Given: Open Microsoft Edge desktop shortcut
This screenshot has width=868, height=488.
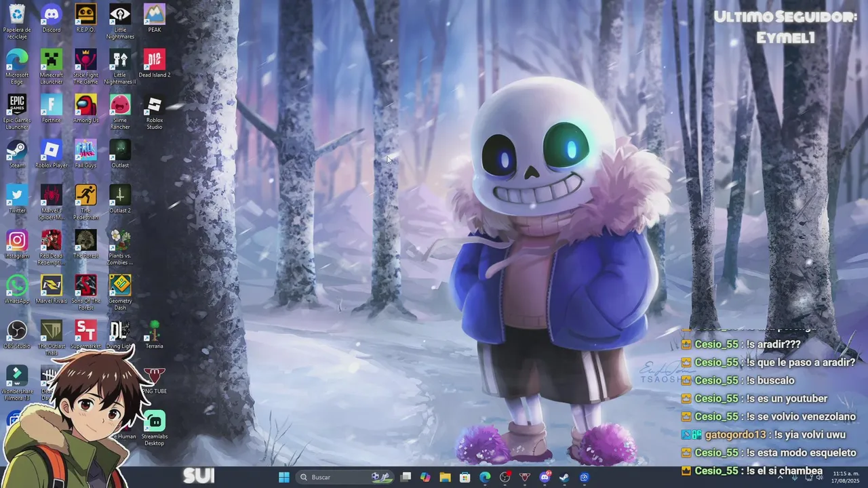Looking at the screenshot, I should pos(17,66).
